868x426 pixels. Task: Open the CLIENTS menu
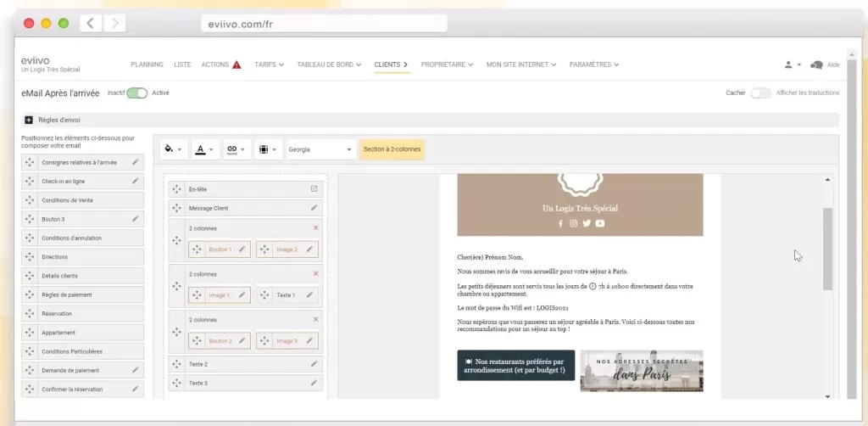pyautogui.click(x=391, y=64)
